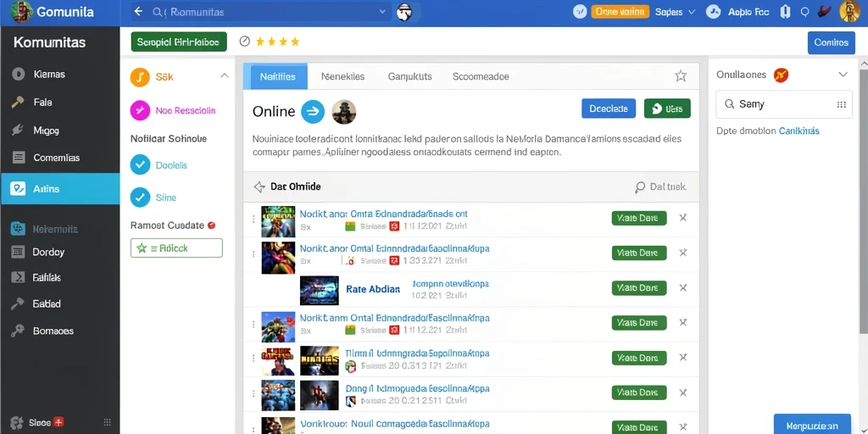Click the Conitos button at top right

(x=831, y=42)
